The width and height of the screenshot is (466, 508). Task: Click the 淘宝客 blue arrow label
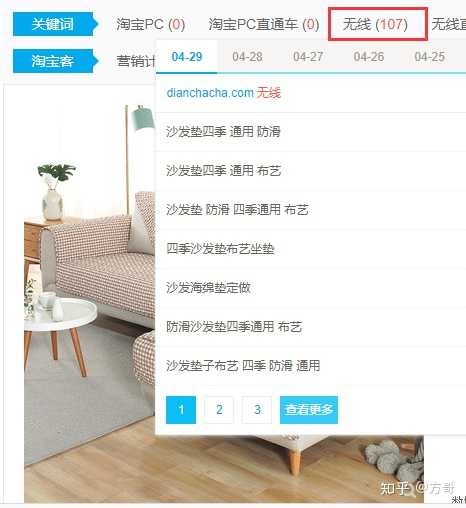click(55, 61)
